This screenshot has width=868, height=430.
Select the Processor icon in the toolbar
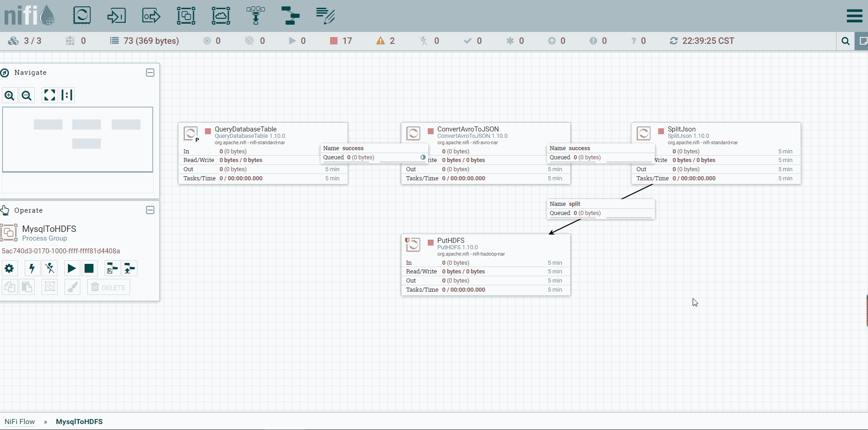pos(82,16)
